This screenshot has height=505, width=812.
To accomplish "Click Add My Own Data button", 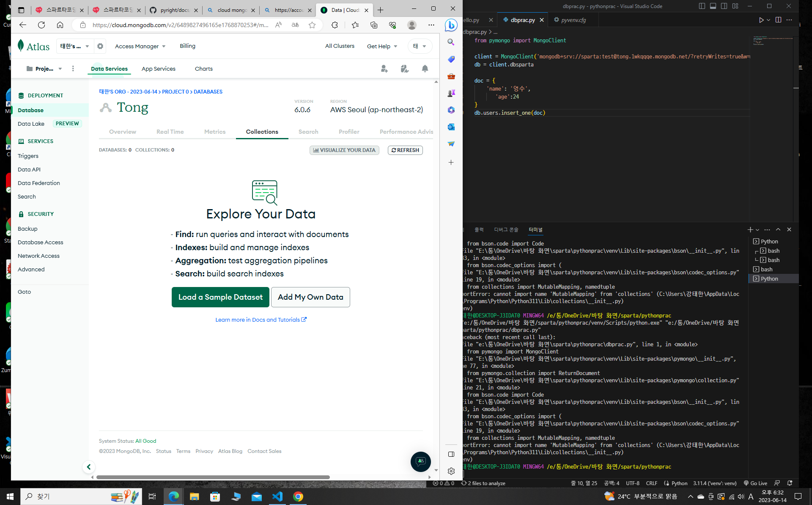I will [x=310, y=297].
